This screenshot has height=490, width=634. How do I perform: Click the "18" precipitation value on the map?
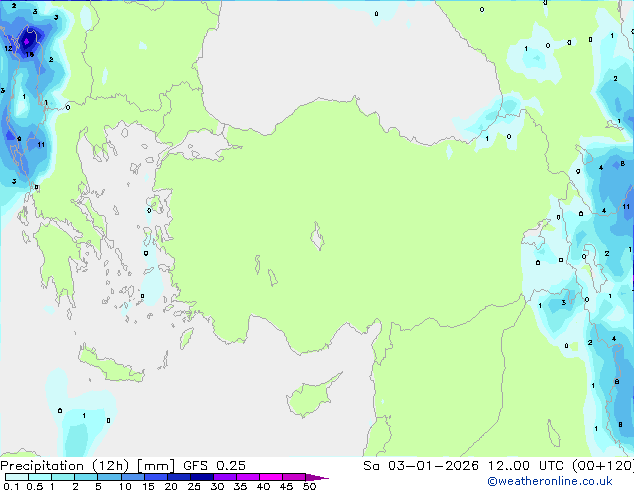coord(30,55)
